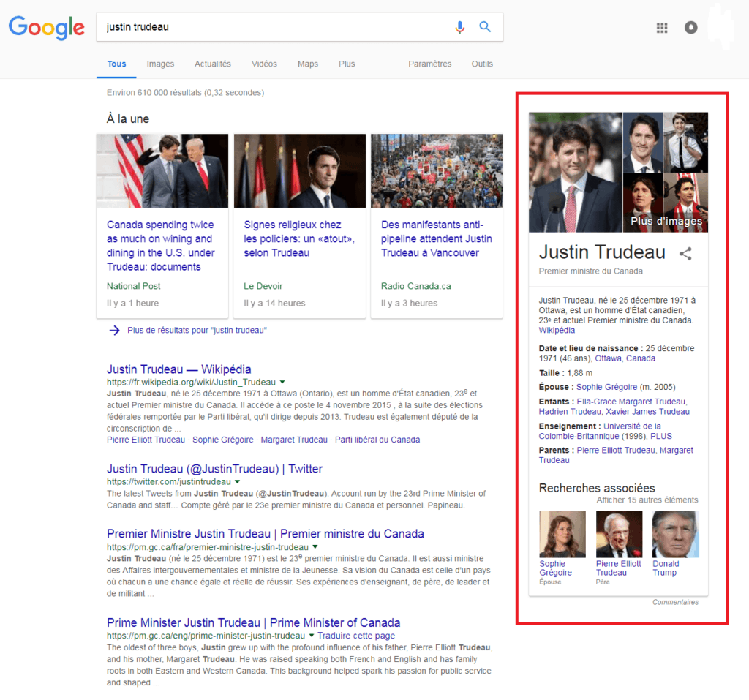Click the Google logo
The image size is (749, 700).
tap(46, 27)
